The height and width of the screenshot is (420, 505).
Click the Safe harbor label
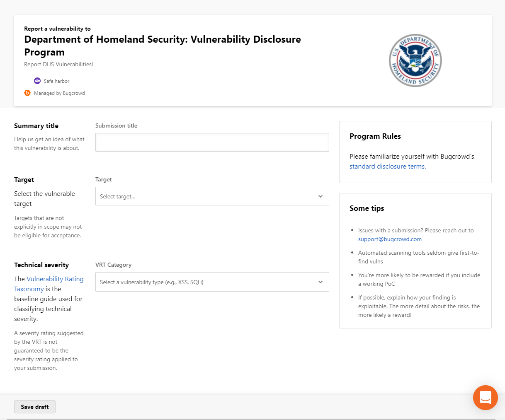click(57, 81)
